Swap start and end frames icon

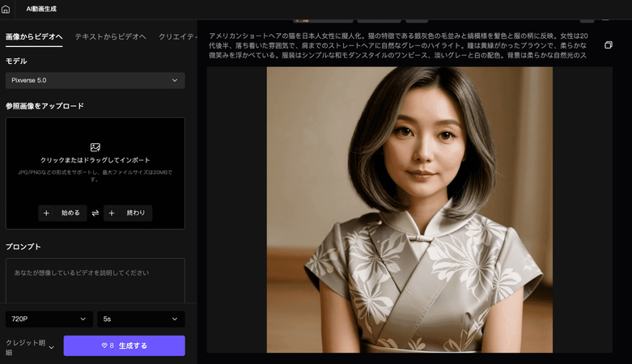[x=95, y=213]
